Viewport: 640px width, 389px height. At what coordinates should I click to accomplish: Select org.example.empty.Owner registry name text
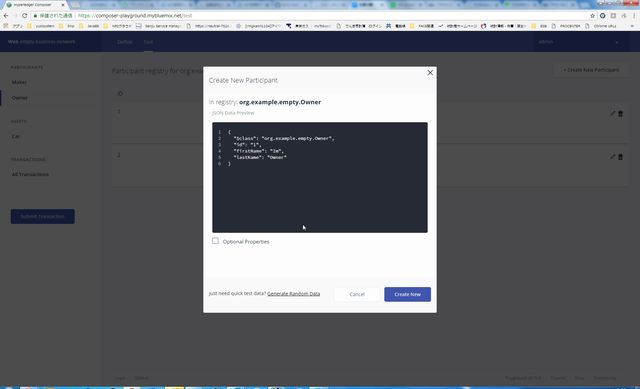pos(280,102)
